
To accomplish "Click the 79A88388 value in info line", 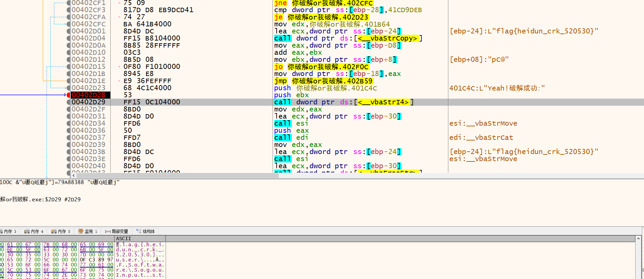I will point(71,182).
